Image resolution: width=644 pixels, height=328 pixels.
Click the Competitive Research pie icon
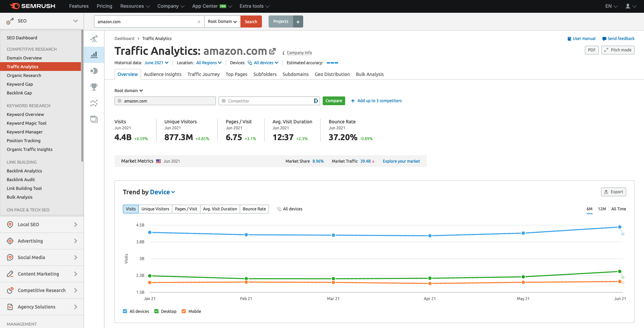pyautogui.click(x=10, y=290)
